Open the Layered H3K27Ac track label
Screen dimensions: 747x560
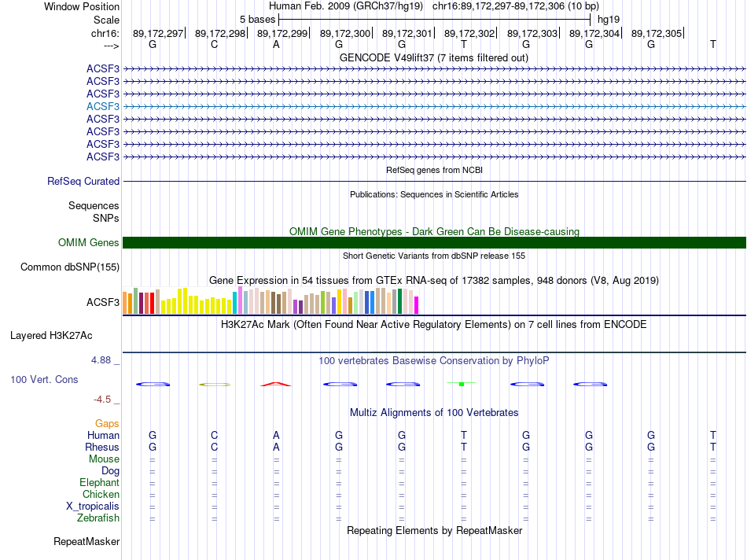[51, 336]
